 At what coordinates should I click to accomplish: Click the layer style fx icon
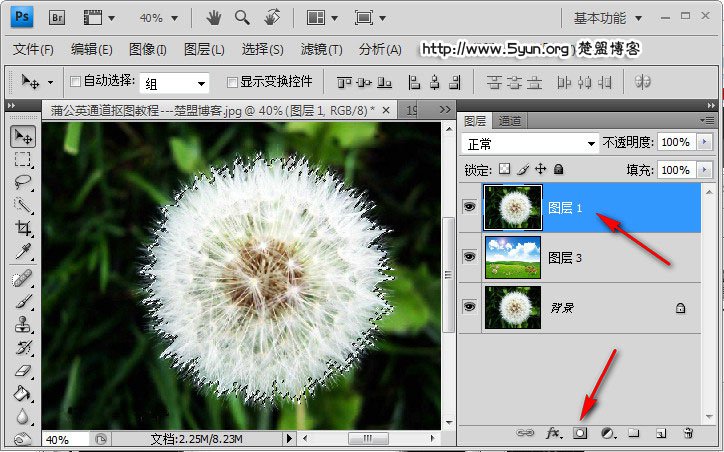click(x=553, y=433)
